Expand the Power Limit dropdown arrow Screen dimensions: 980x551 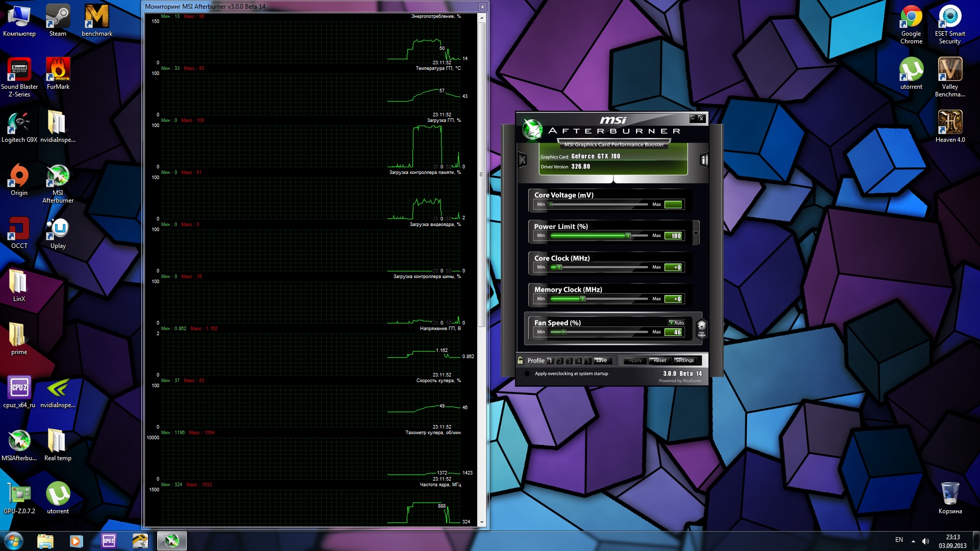(x=695, y=233)
